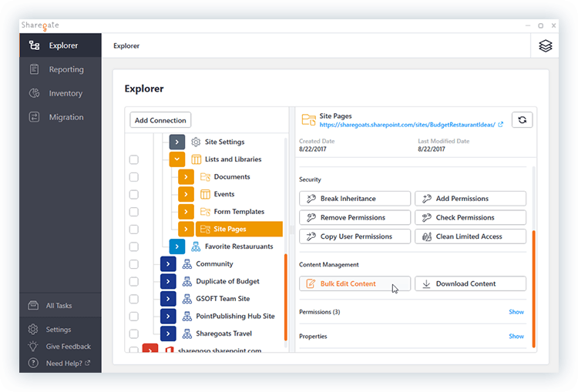Image resolution: width=578 pixels, height=392 pixels.
Task: Click the orange tree panel scrollbar thumb
Action: [x=286, y=297]
